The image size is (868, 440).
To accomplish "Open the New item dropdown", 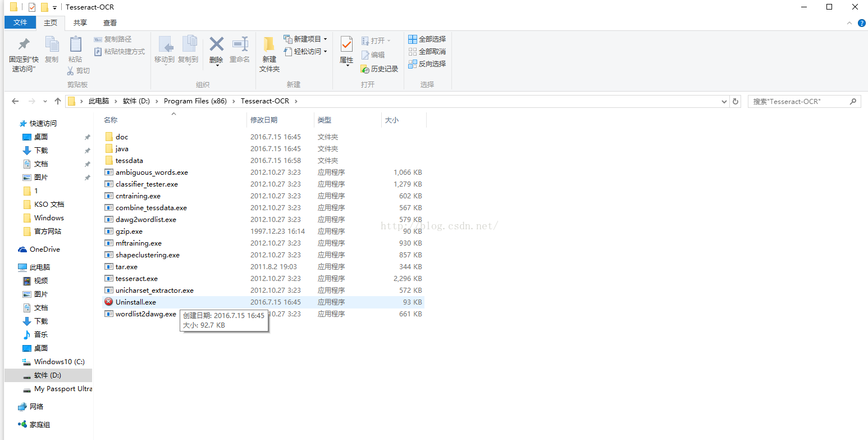I will (x=305, y=39).
